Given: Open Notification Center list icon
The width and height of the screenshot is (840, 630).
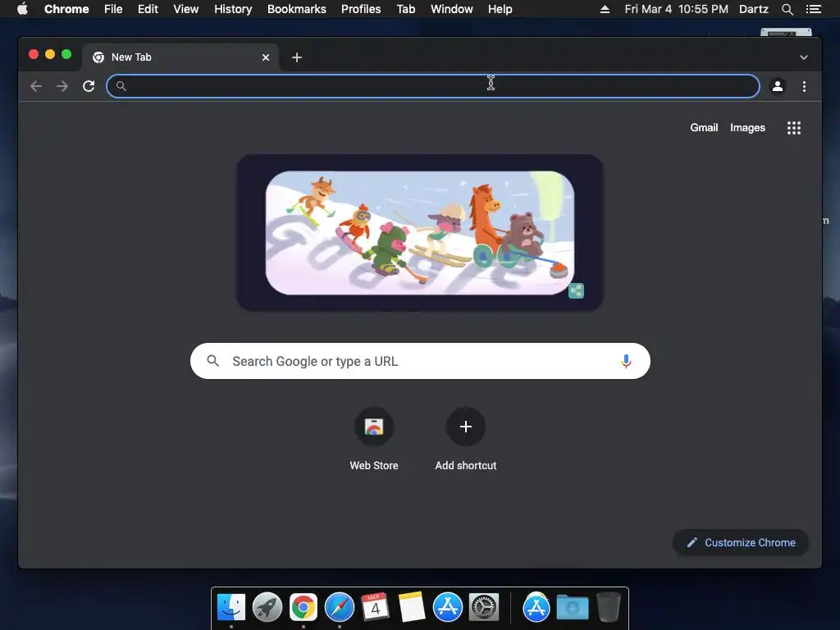Looking at the screenshot, I should pyautogui.click(x=813, y=9).
